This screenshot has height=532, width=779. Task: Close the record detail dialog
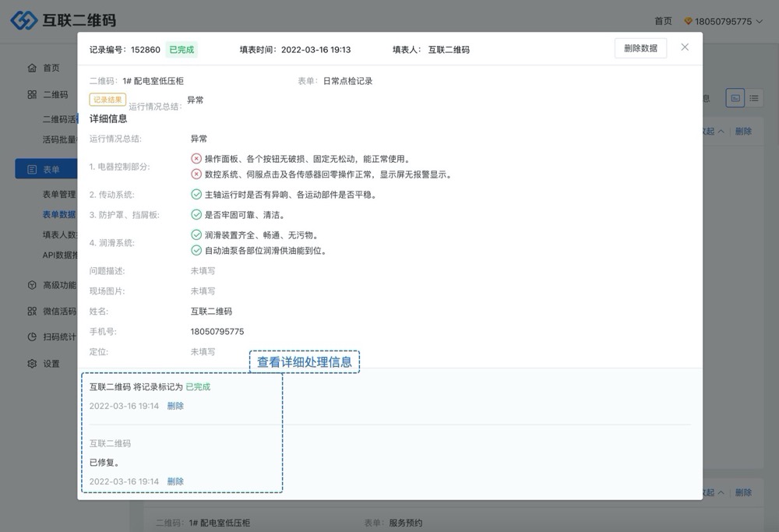(x=685, y=48)
